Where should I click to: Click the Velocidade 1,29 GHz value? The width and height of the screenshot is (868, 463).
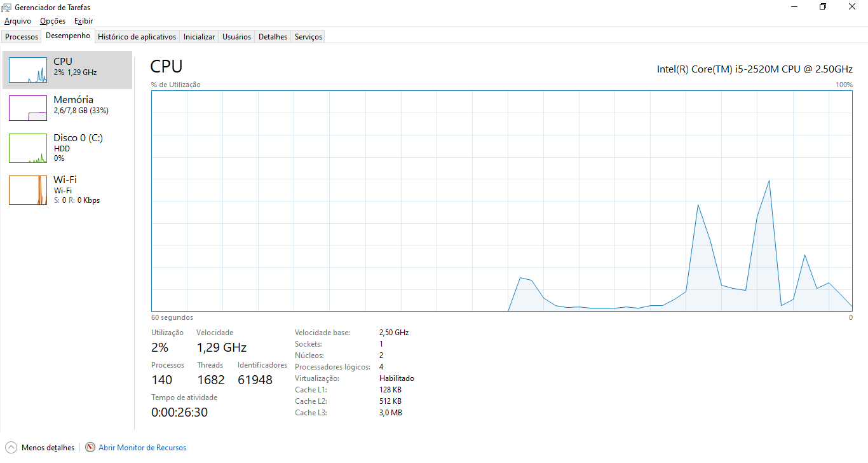(x=221, y=347)
